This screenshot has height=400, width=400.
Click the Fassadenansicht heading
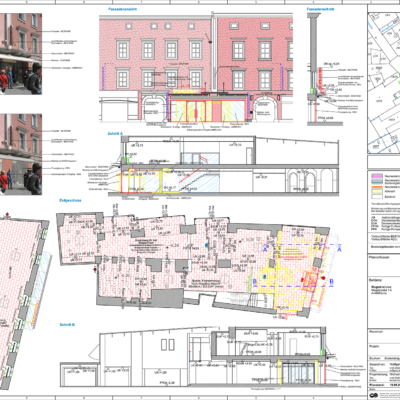tap(123, 9)
